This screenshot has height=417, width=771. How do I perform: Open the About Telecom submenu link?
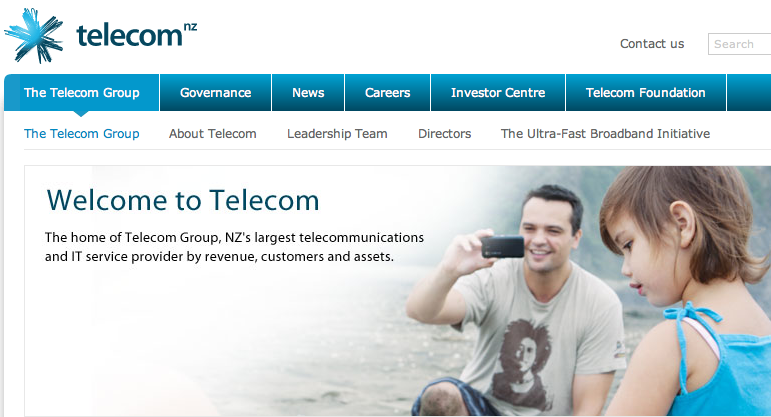212,134
